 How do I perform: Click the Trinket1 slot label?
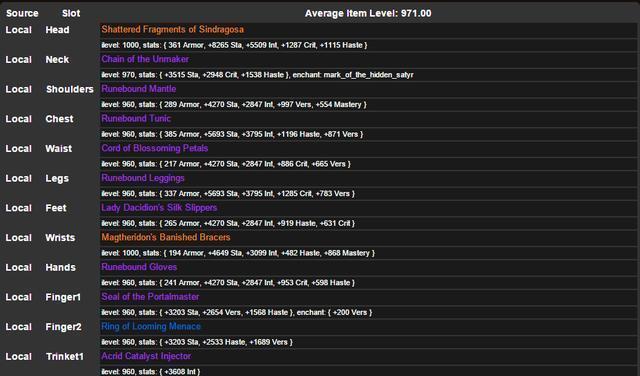(x=64, y=356)
